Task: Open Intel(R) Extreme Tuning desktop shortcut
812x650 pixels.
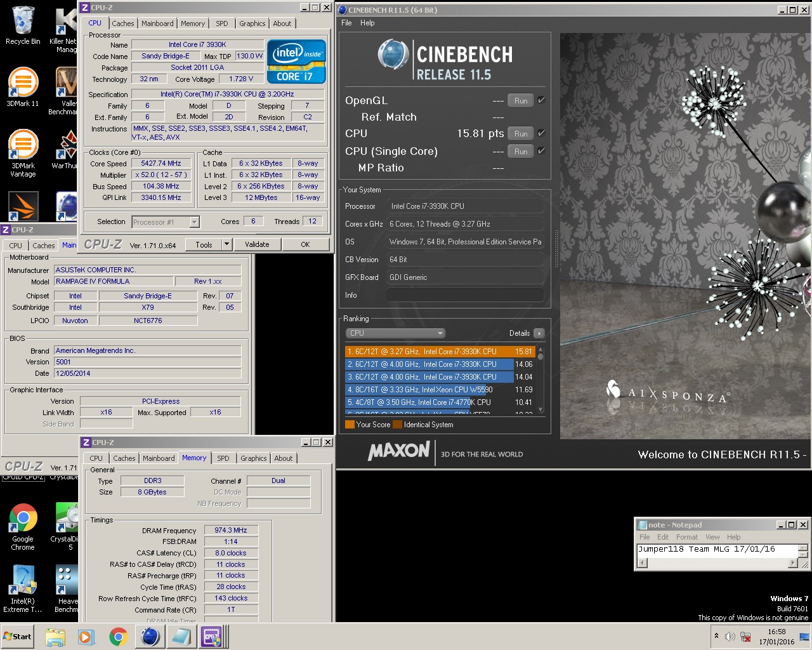Action: tap(23, 589)
